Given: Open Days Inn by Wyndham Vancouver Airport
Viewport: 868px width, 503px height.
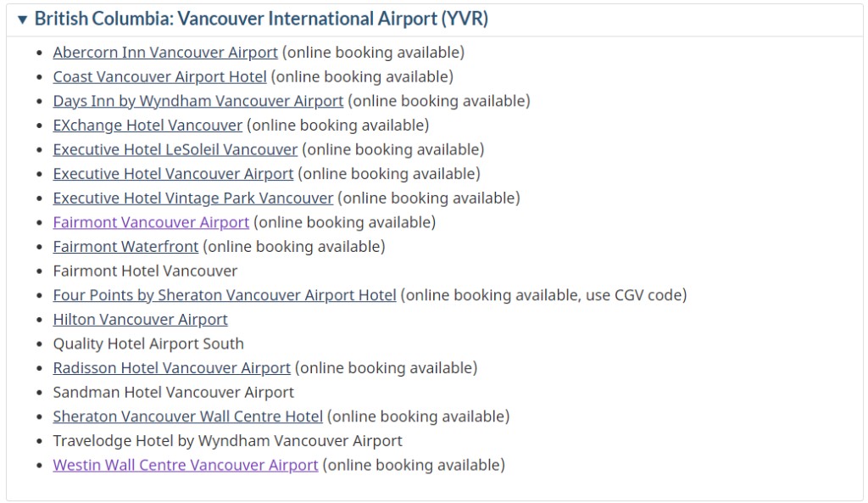Looking at the screenshot, I should [198, 101].
